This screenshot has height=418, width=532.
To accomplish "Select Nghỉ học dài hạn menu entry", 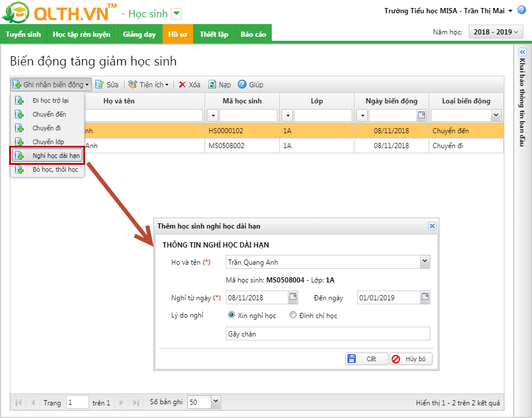I will [48, 156].
